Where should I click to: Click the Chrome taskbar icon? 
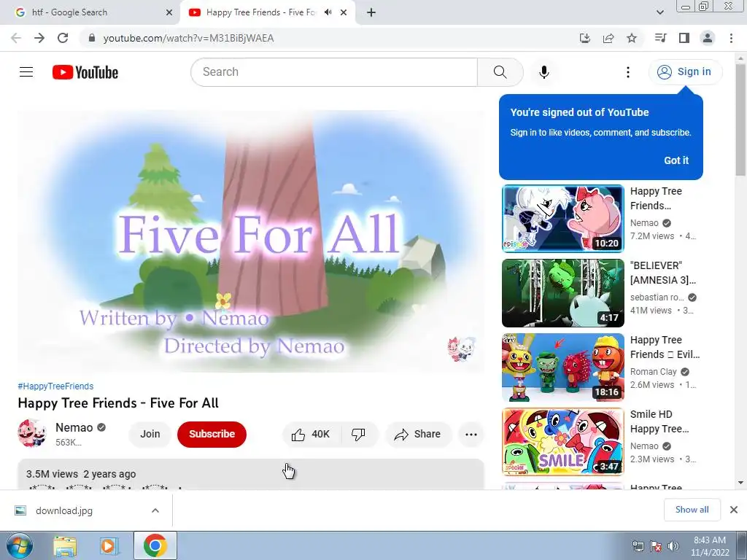(155, 545)
